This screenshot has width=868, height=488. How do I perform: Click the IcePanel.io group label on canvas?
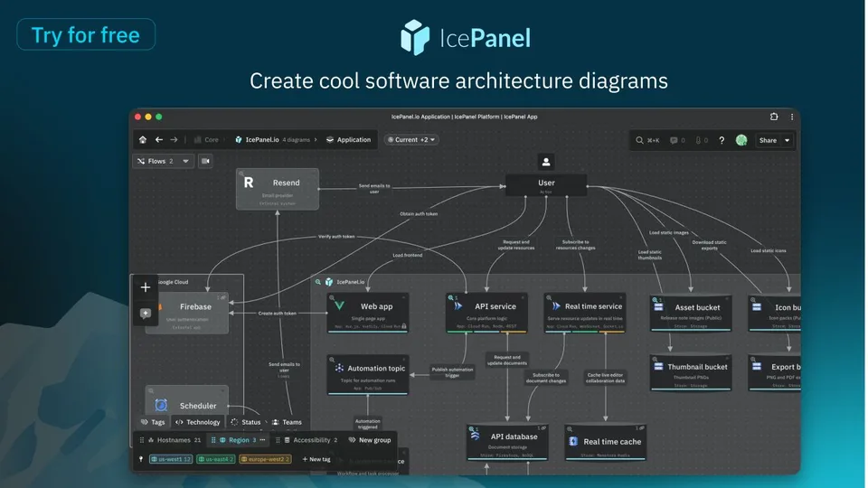pos(350,282)
